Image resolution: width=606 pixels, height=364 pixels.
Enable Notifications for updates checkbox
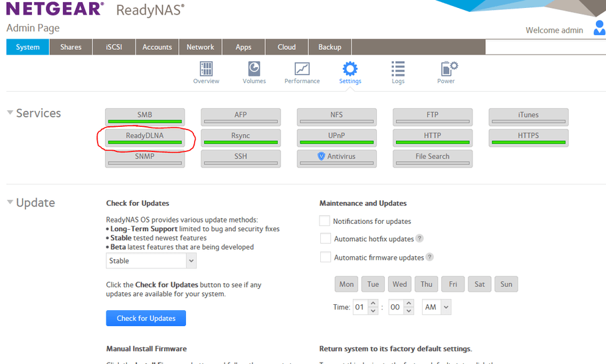325,221
